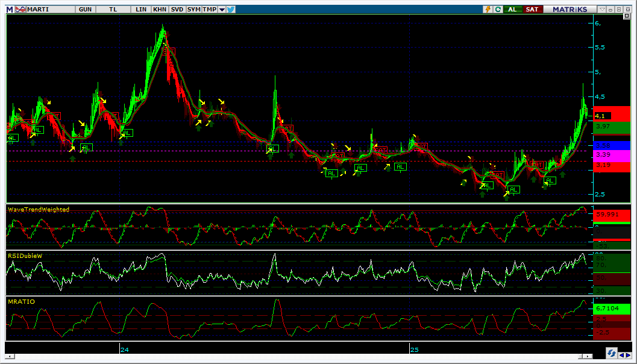Image resolution: width=637 pixels, height=364 pixels.
Task: Click the green 3,97 price level tag
Action: point(612,127)
